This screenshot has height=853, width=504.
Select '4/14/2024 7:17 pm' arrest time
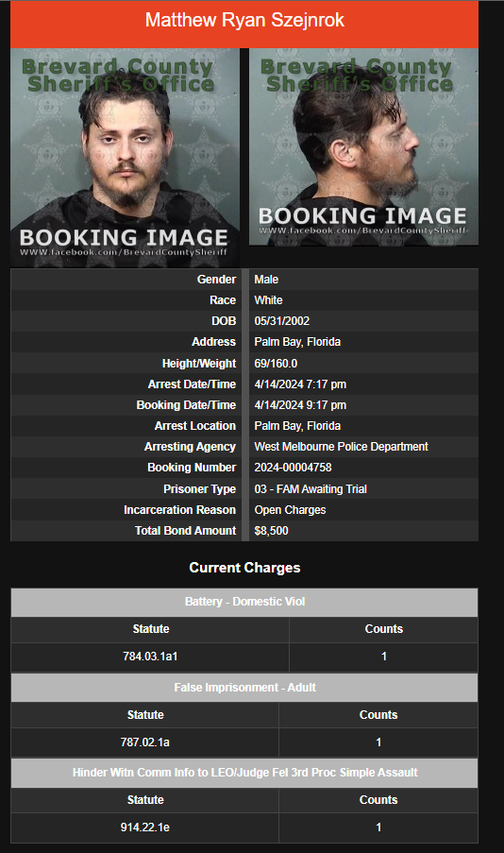[300, 384]
